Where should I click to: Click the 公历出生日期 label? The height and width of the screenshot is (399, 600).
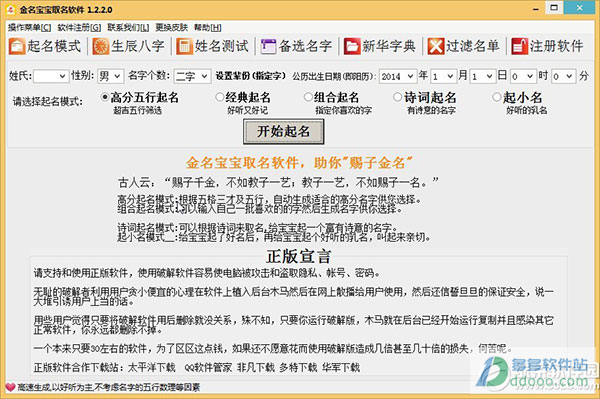click(334, 77)
